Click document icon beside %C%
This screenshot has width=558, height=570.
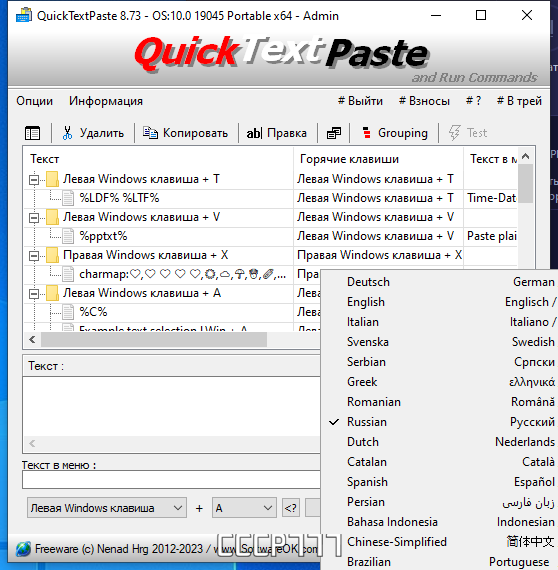[x=68, y=312]
